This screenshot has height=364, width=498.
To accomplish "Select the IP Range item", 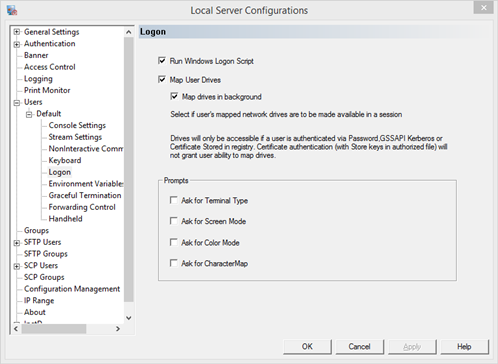I will click(39, 300).
